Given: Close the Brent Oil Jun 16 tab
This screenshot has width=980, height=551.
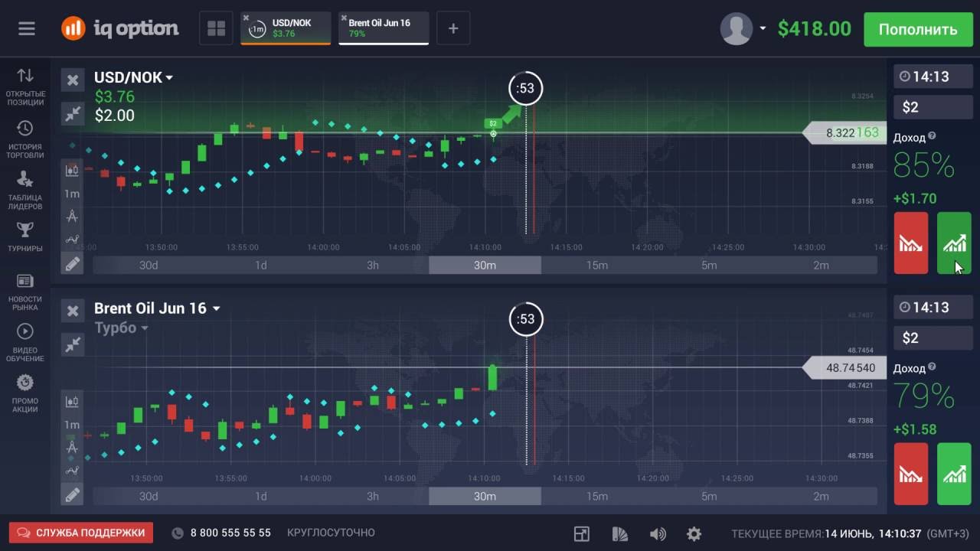Looking at the screenshot, I should pos(344,18).
